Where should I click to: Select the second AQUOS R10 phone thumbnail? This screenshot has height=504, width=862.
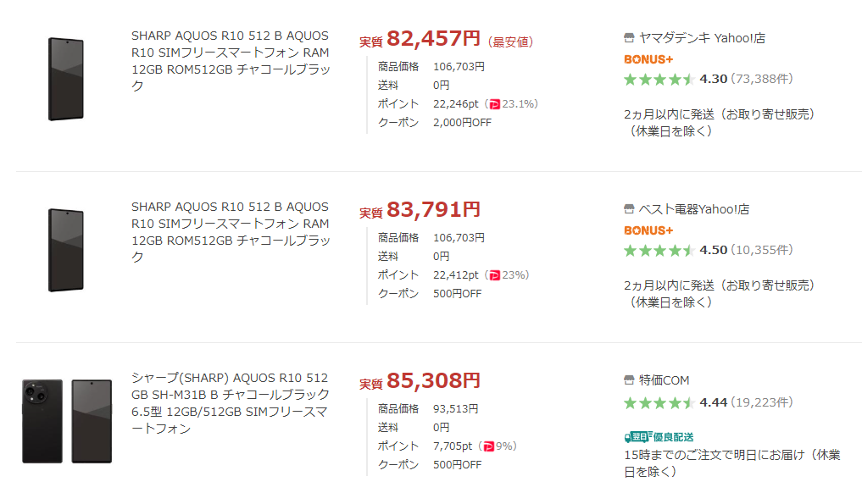coord(65,250)
